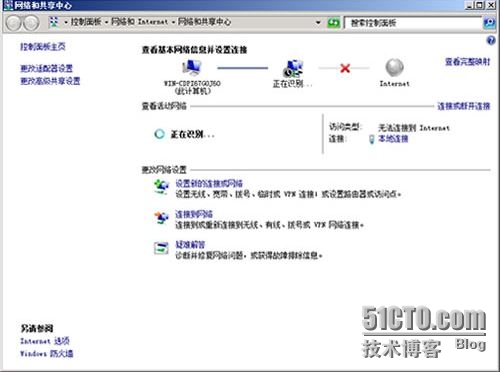Click the search magnifier button
500x372 pixels.
[x=489, y=23]
